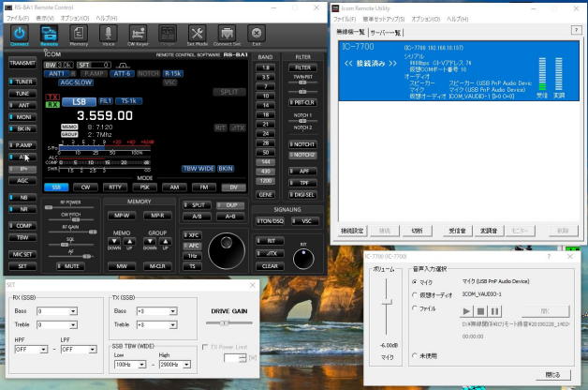Open the Connect Set icon
This screenshot has width=588, height=390.
[x=227, y=33]
